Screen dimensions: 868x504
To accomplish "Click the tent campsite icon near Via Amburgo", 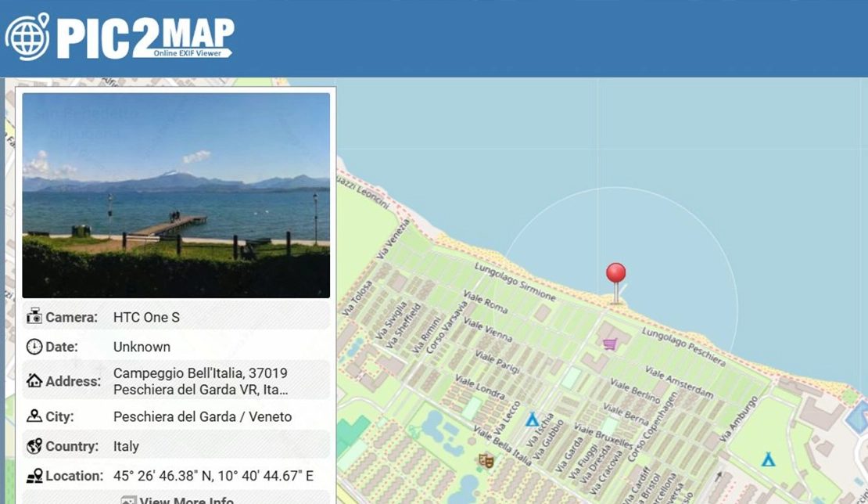I will tap(767, 461).
